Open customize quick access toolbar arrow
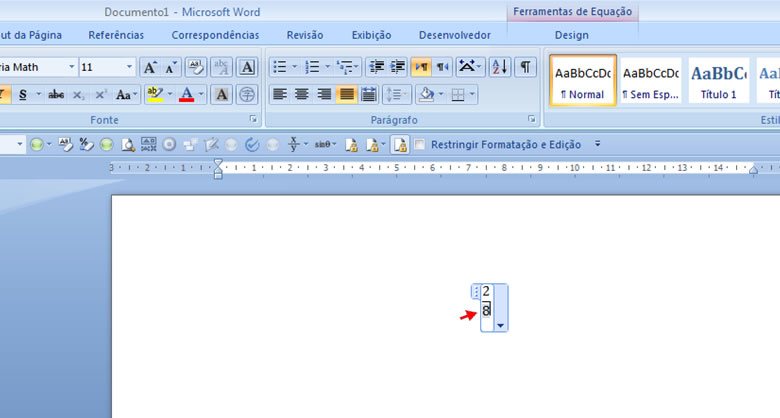The image size is (780, 418). [x=597, y=144]
